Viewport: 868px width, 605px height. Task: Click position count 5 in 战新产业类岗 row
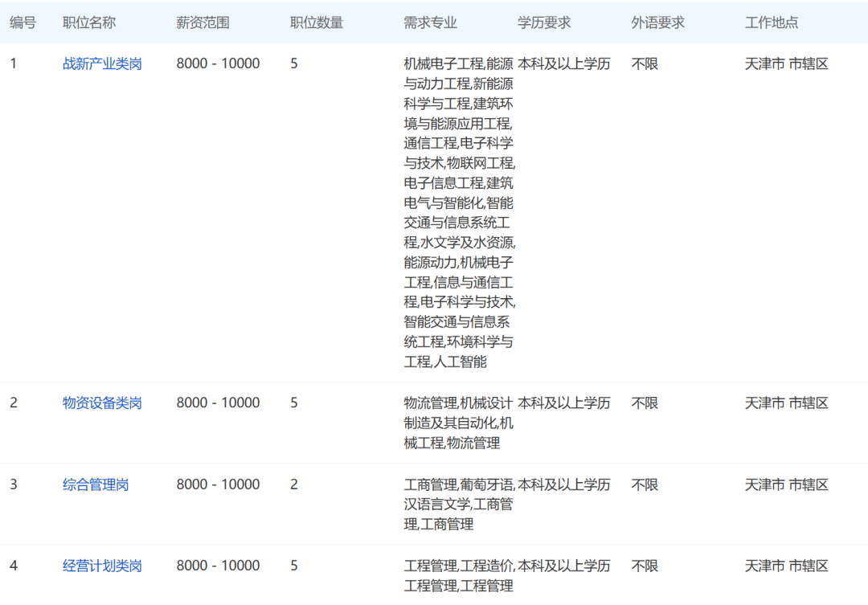click(294, 63)
